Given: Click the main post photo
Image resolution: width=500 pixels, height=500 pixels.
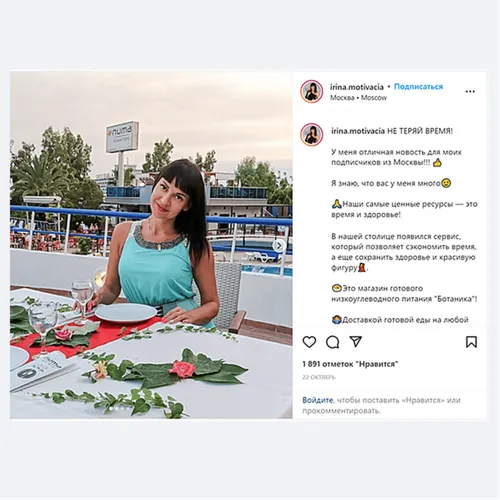Looking at the screenshot, I should pos(151,245).
